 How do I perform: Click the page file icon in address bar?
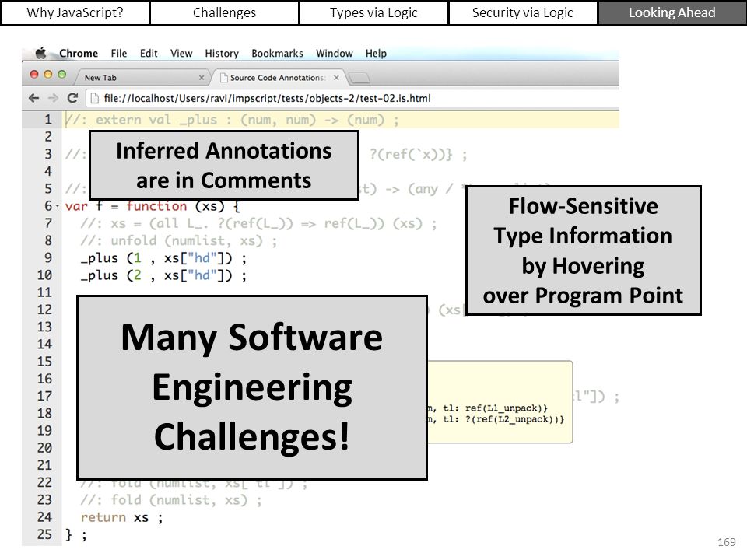pyautogui.click(x=95, y=98)
